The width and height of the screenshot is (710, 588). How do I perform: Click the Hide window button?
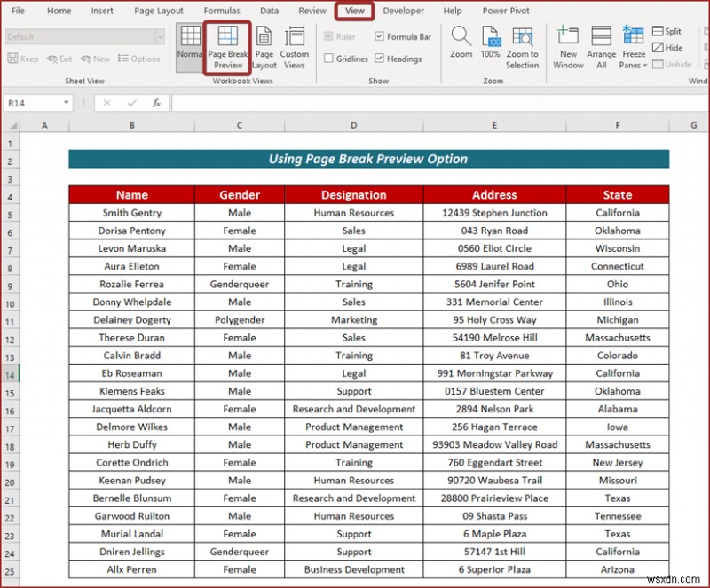pyautogui.click(x=664, y=47)
